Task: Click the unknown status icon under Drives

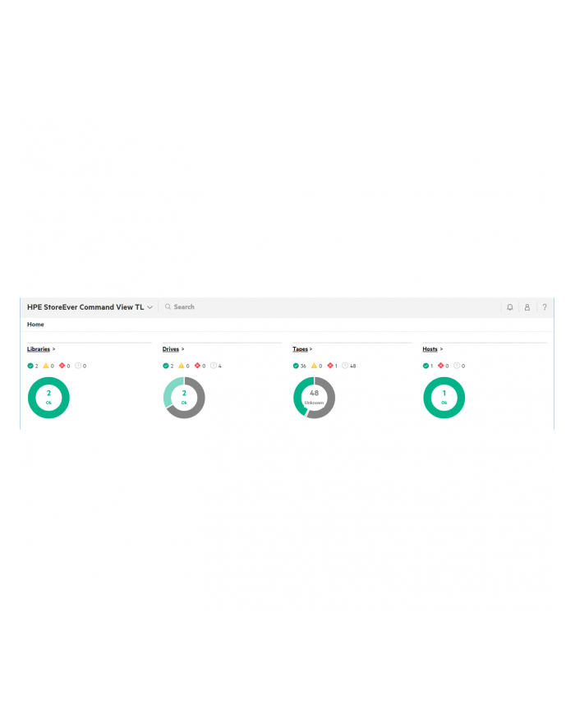Action: point(214,366)
